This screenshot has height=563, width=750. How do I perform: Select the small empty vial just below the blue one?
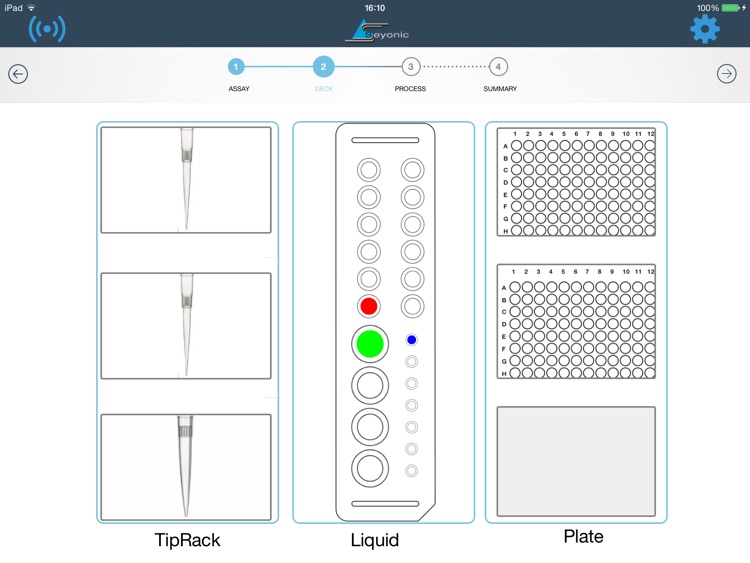pyautogui.click(x=411, y=362)
